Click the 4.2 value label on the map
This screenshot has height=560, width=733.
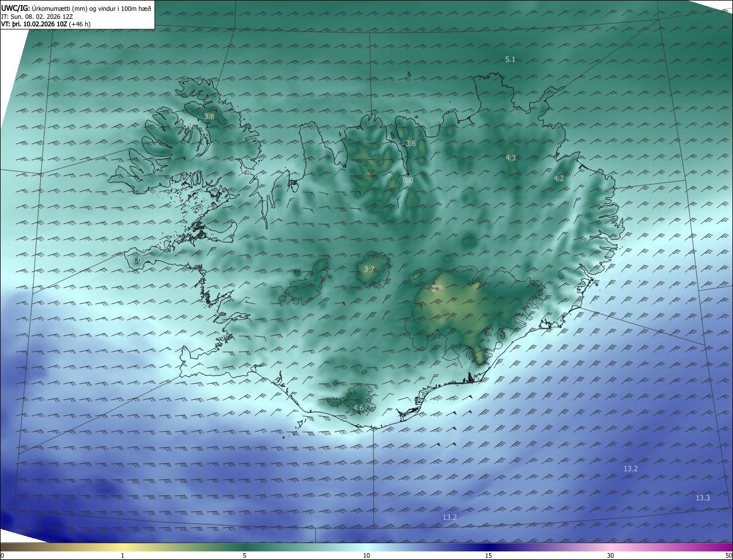[x=559, y=179]
